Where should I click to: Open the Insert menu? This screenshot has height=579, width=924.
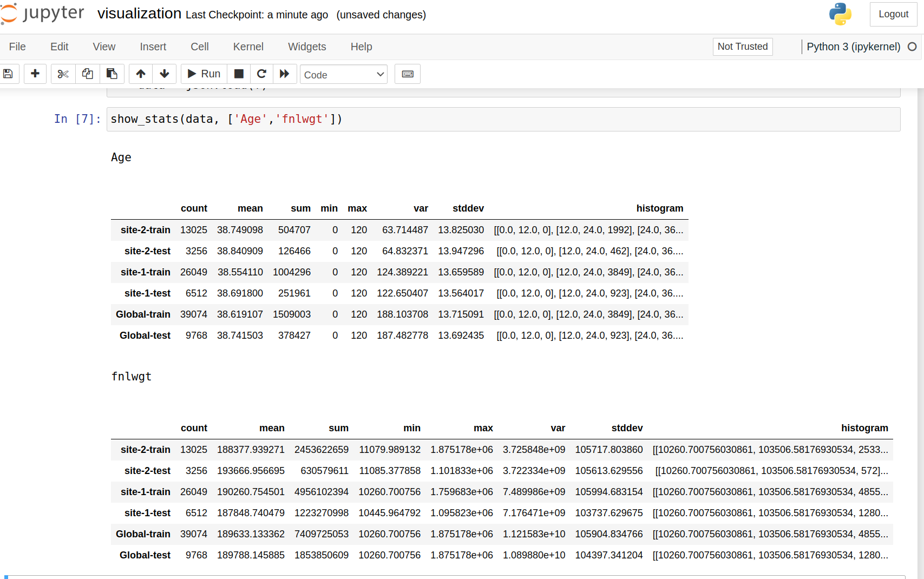point(153,47)
